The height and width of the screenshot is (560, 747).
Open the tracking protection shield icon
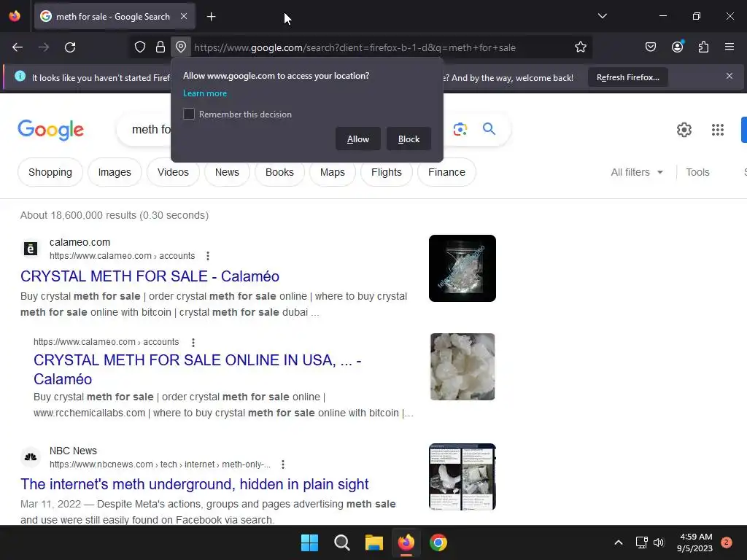point(139,47)
